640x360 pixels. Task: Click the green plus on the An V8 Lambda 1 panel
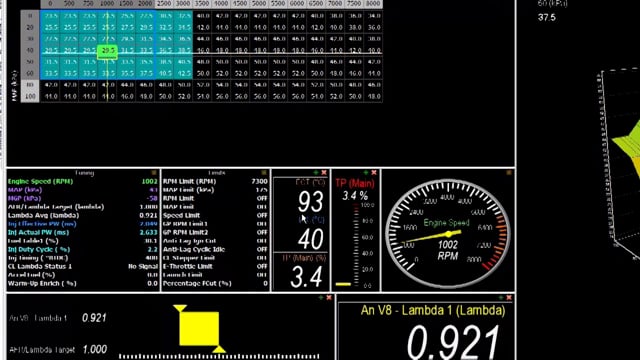(501, 298)
